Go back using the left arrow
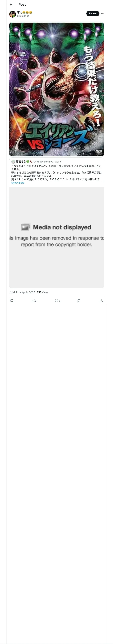The height and width of the screenshot is (644, 113). tap(11, 5)
